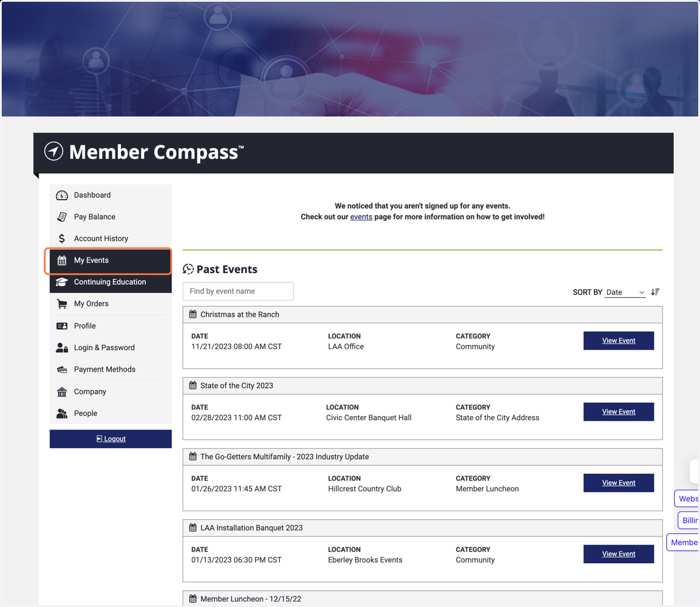Open Continuing Education menu item
Image resolution: width=700 pixels, height=607 pixels.
(111, 282)
